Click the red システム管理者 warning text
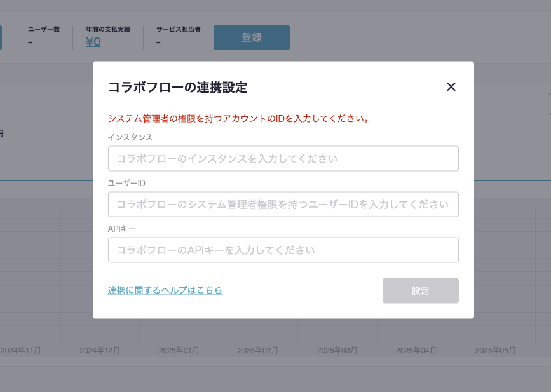Image resolution: width=551 pixels, height=392 pixels. click(x=239, y=119)
